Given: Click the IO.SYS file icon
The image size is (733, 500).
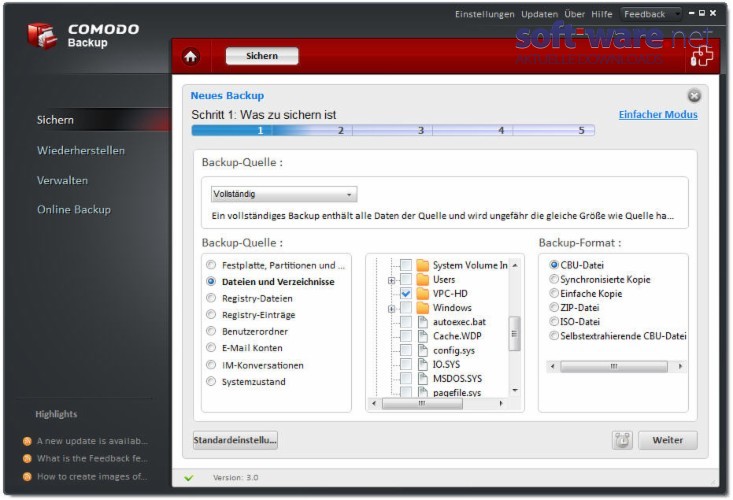Looking at the screenshot, I should [423, 364].
